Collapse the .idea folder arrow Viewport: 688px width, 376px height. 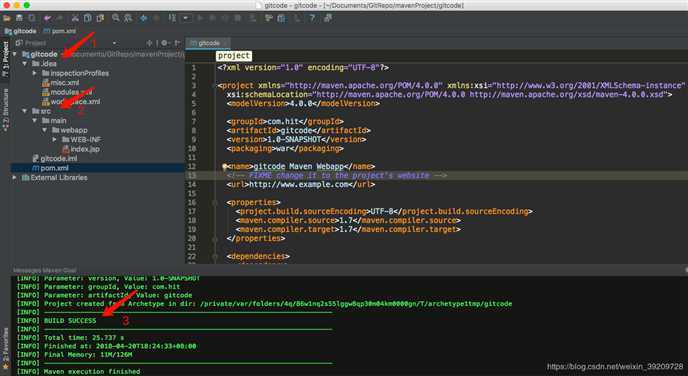tap(25, 64)
